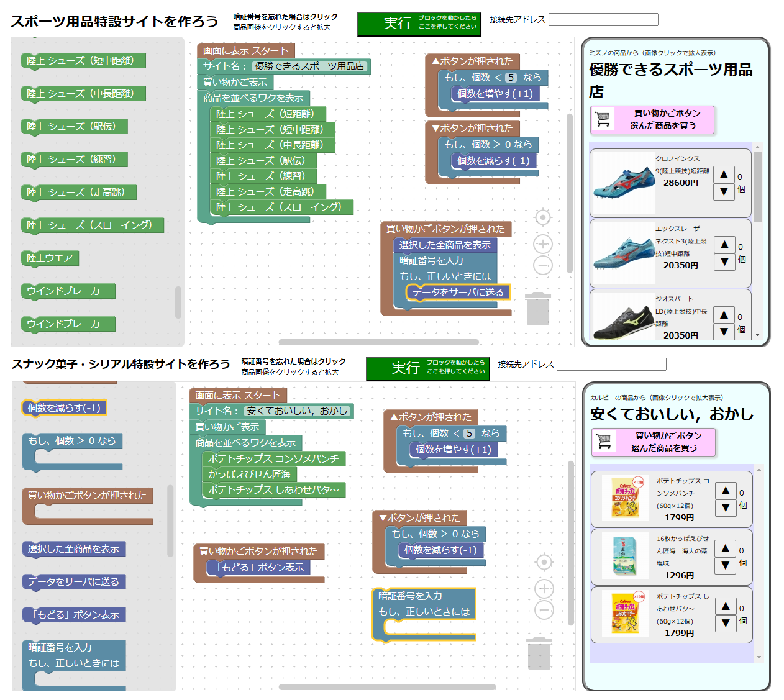This screenshot has height=700, width=784.
Task: Click sports palette vertical scrollbar
Action: pos(178,302)
